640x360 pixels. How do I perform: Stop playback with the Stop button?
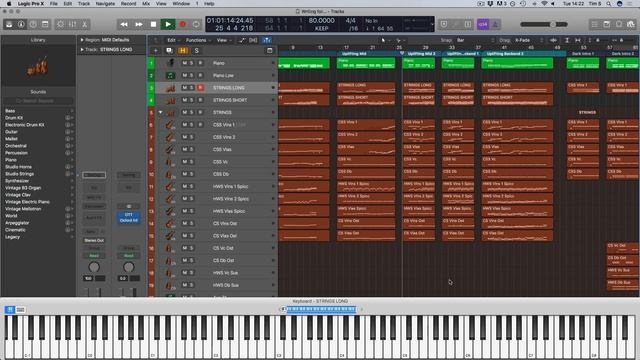pyautogui.click(x=153, y=24)
